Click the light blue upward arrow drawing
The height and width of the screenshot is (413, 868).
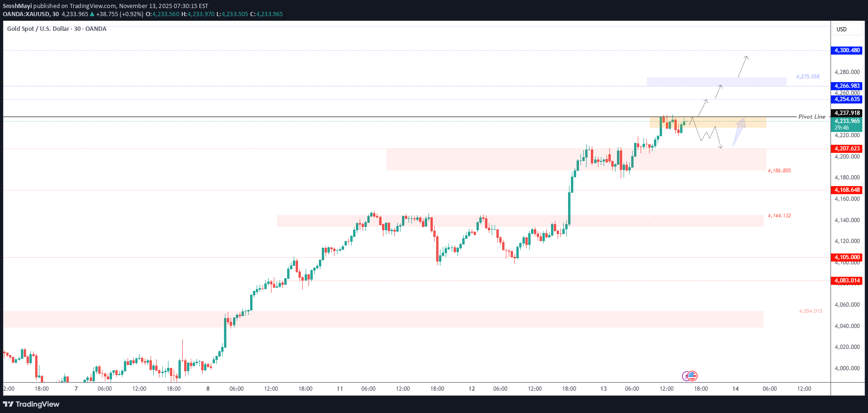tap(738, 132)
